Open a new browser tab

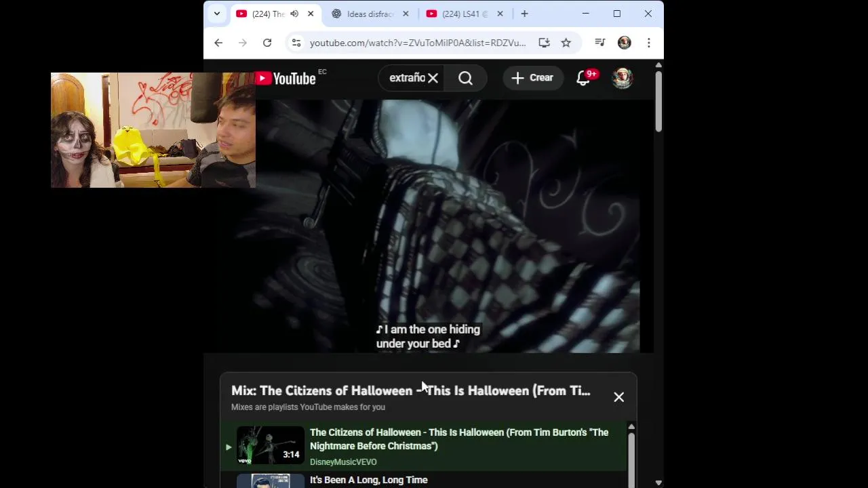tap(524, 14)
